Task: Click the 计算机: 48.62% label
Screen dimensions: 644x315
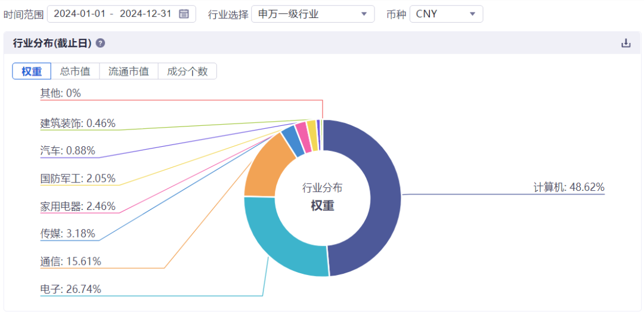Action: (569, 188)
